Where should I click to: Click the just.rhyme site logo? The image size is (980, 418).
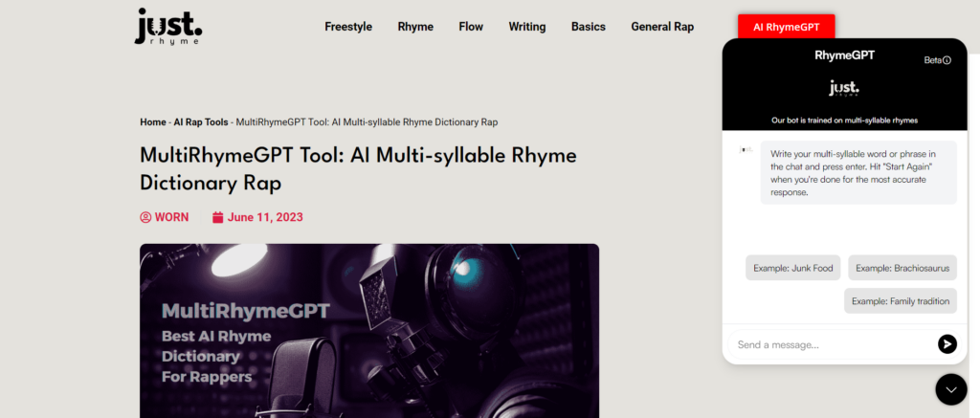(168, 26)
